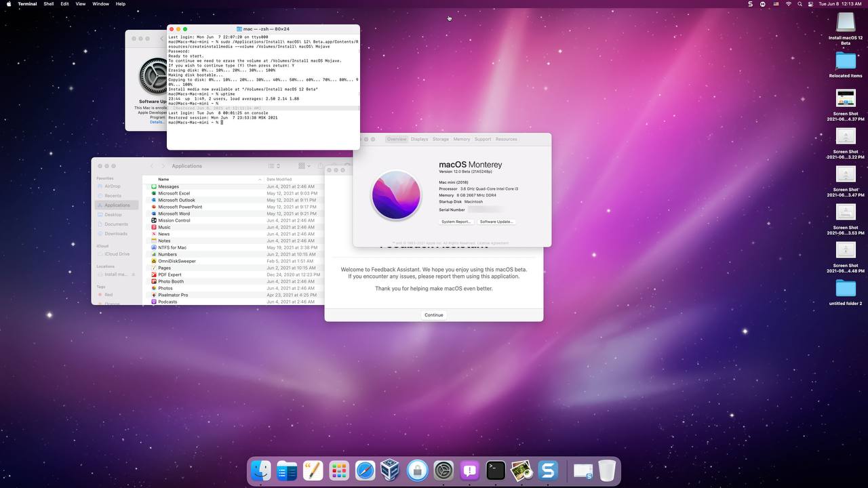Select the Overview tab in About This Mac
The width and height of the screenshot is (868, 488).
point(397,139)
